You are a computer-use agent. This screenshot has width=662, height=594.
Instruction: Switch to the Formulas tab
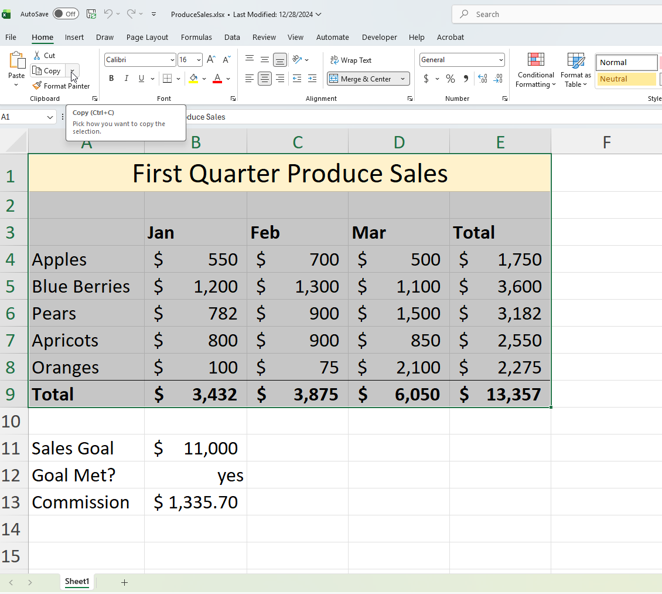click(196, 37)
